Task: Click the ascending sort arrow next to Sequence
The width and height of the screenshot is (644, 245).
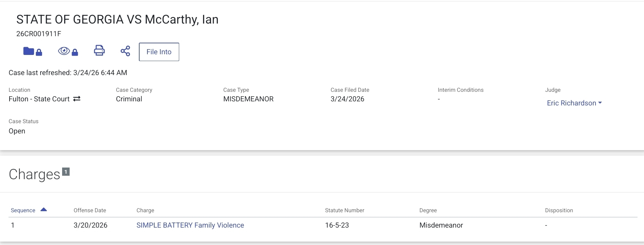Action: [x=44, y=210]
